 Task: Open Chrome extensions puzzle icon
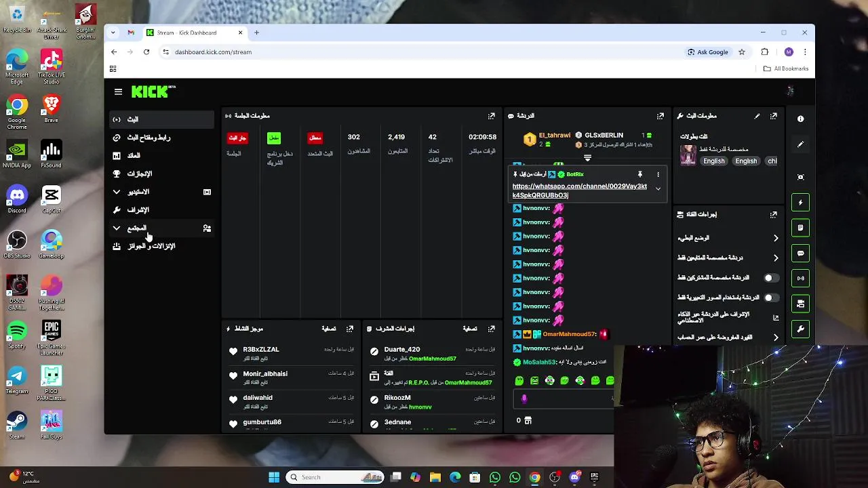(x=765, y=52)
